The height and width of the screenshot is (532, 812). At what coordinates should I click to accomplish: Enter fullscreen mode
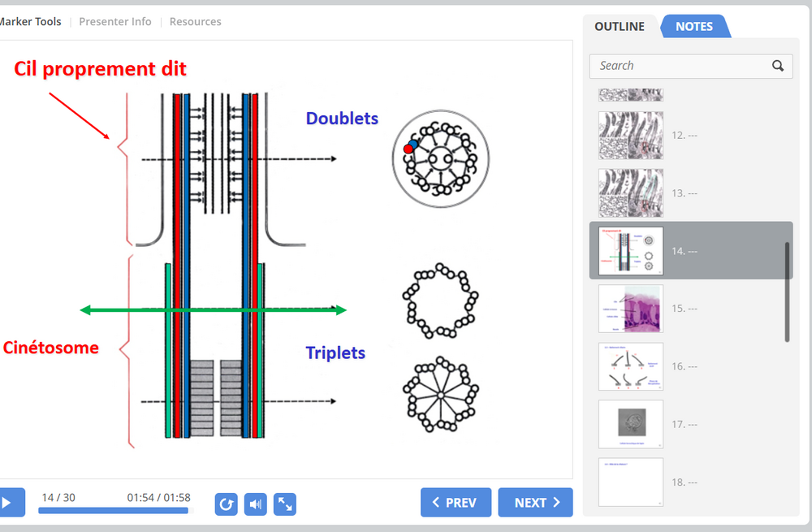point(284,504)
